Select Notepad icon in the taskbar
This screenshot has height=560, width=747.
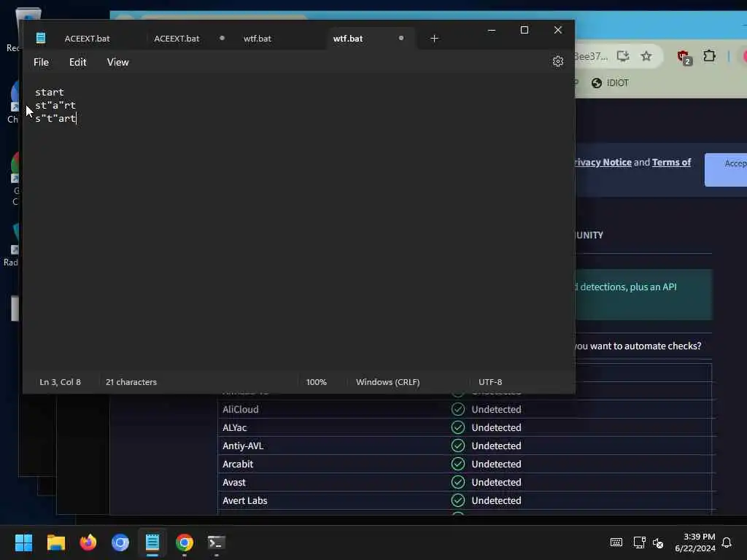tap(152, 542)
